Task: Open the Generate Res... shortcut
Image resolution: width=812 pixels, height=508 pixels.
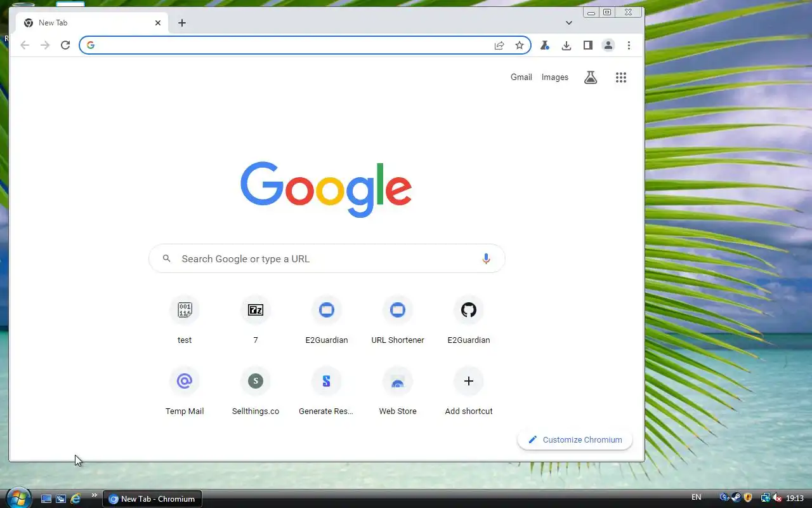Action: (327, 391)
